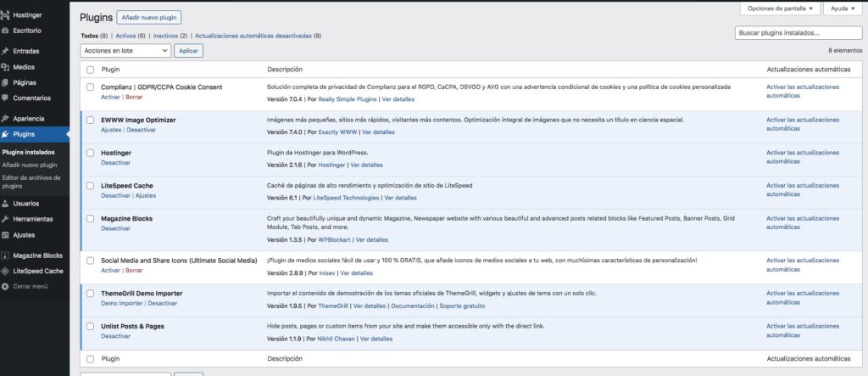View details for LiteSpeed Cache plugin
This screenshot has width=868, height=376.
[400, 198]
